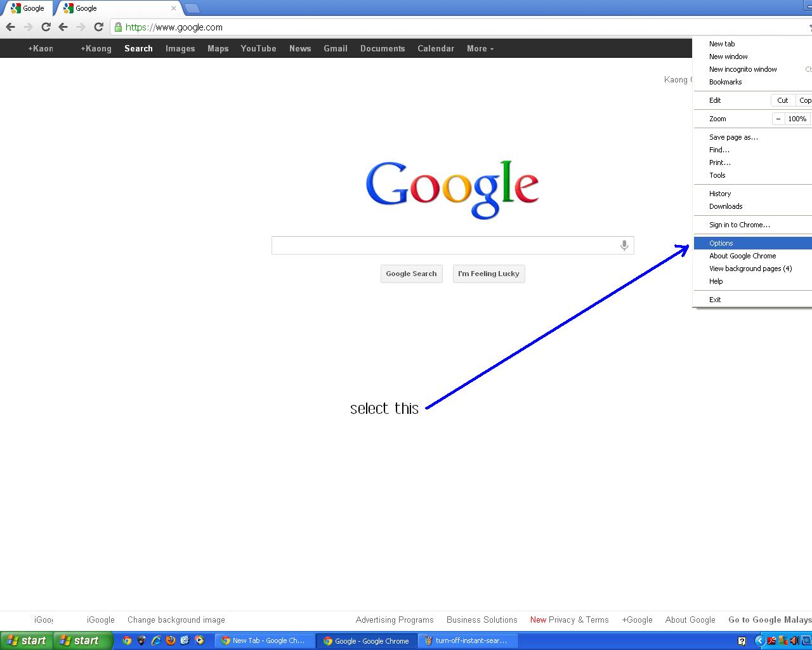Click the 100% zoom value

[x=797, y=119]
